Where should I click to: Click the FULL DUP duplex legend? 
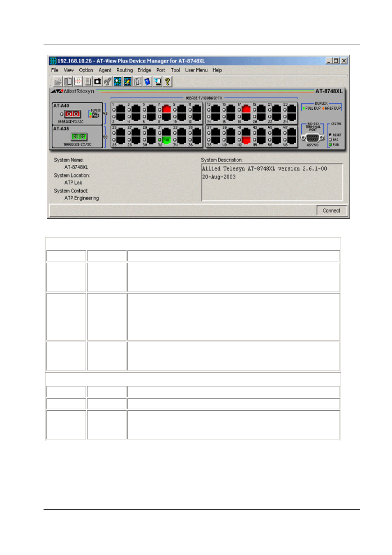[311, 109]
